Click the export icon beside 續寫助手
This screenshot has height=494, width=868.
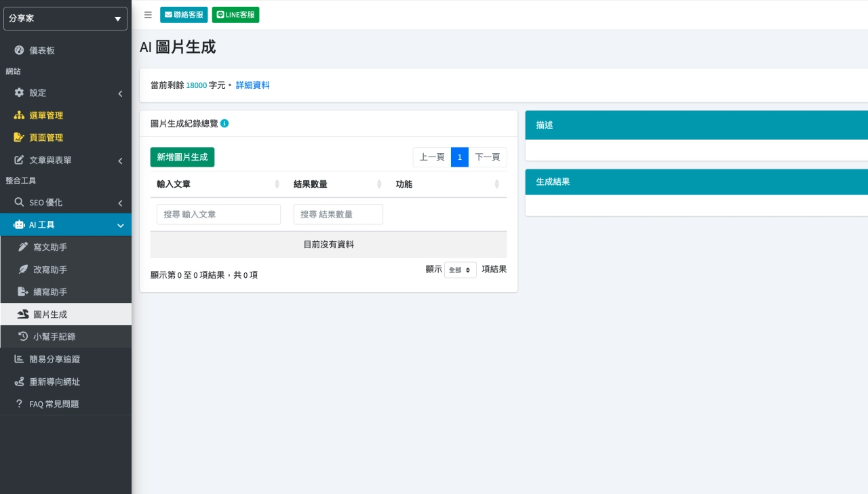tap(23, 291)
